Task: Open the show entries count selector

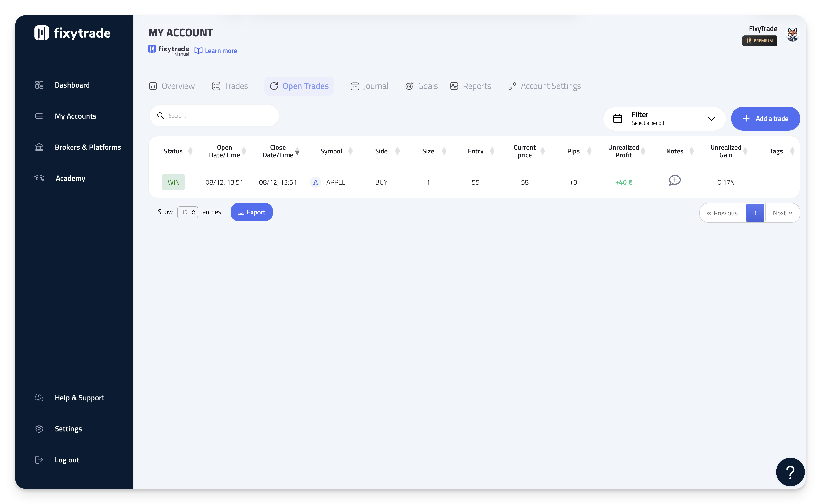Action: (187, 212)
